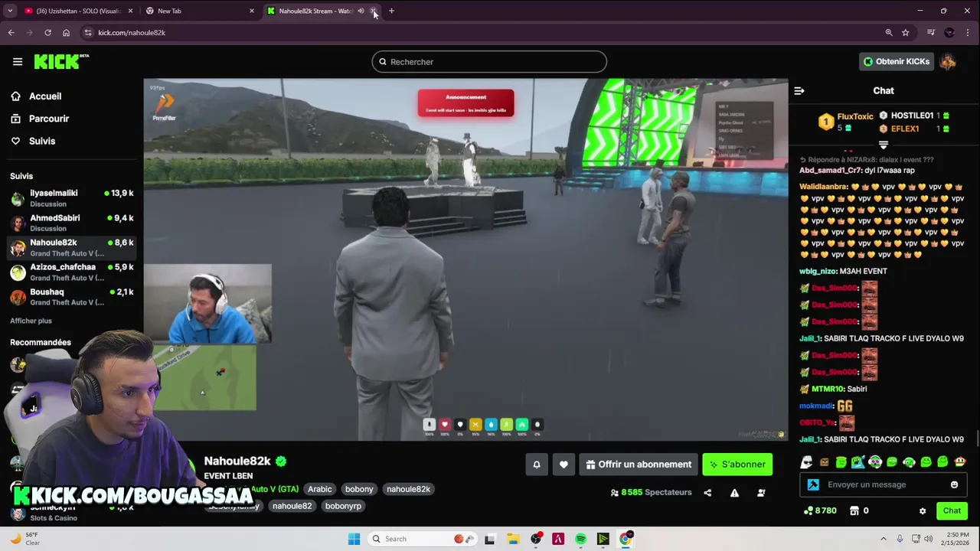The width and height of the screenshot is (980, 551).
Task: Open a new browser tab
Action: click(391, 11)
